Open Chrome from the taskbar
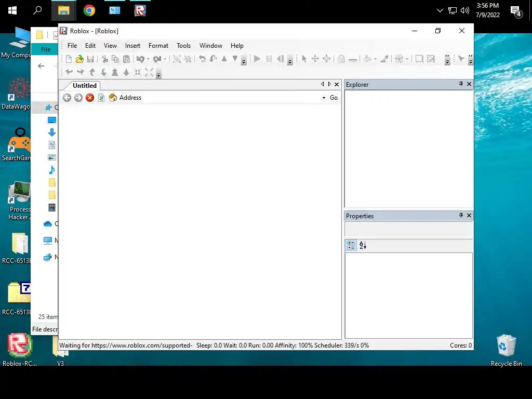The width and height of the screenshot is (532, 399). coord(89,10)
